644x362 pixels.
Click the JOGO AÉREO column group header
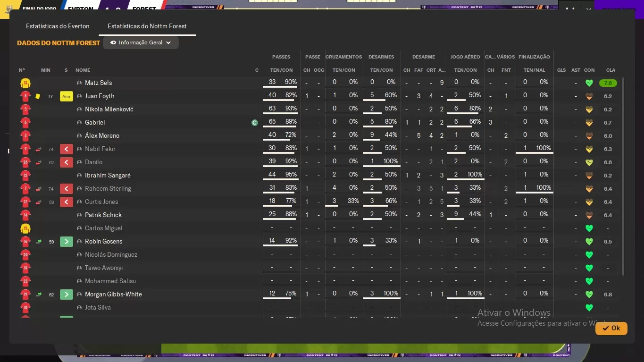coord(465,57)
